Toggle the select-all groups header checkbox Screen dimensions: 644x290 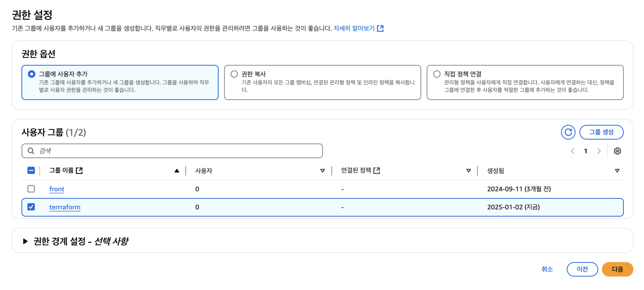click(31, 171)
